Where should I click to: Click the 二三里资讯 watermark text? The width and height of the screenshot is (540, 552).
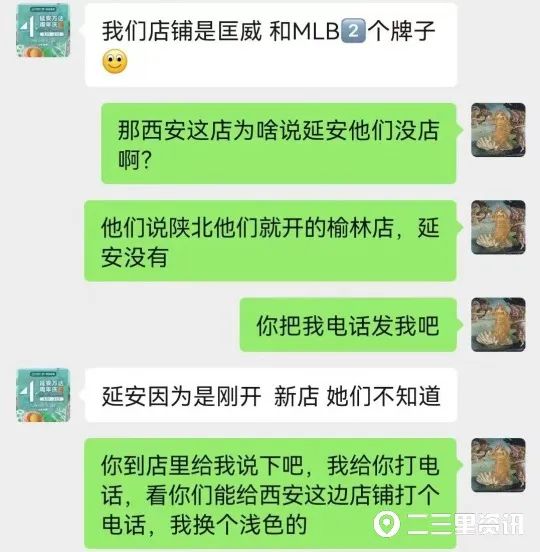click(x=465, y=524)
